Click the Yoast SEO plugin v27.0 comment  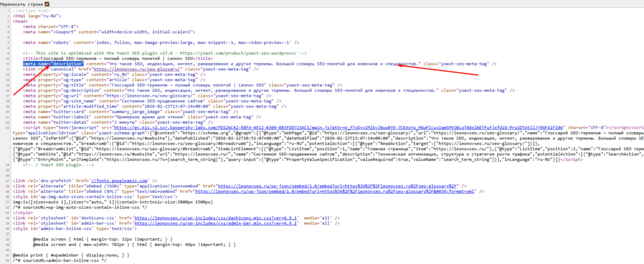(164, 53)
